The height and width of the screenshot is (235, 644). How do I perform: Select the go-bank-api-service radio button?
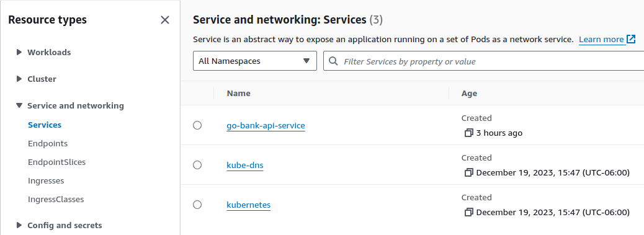point(197,125)
